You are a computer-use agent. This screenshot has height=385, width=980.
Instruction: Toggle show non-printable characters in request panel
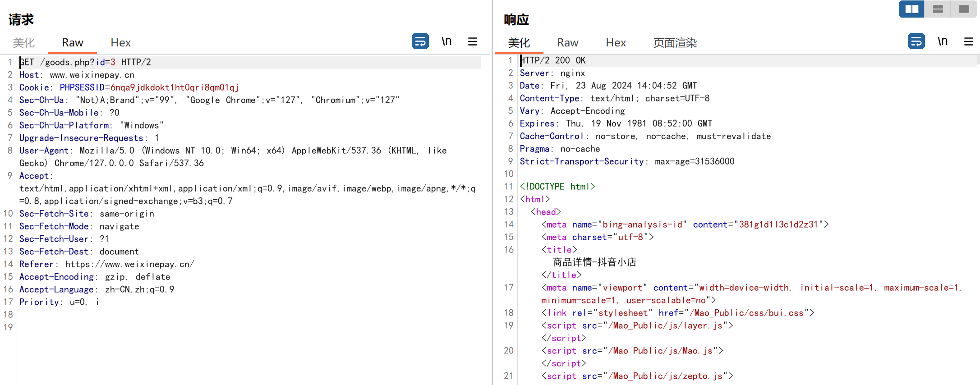[446, 41]
